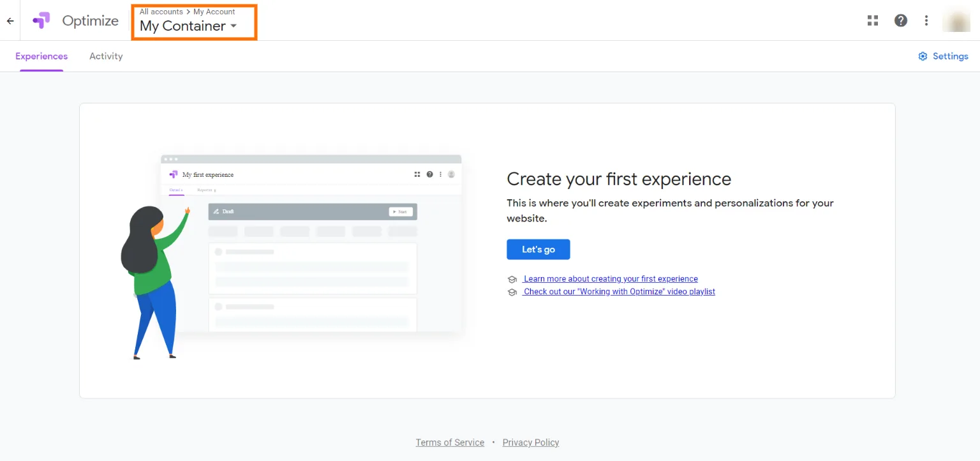Click the back arrow in header

tap(10, 21)
